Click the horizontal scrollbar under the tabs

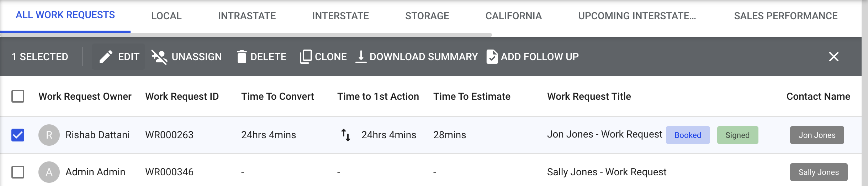245,35
